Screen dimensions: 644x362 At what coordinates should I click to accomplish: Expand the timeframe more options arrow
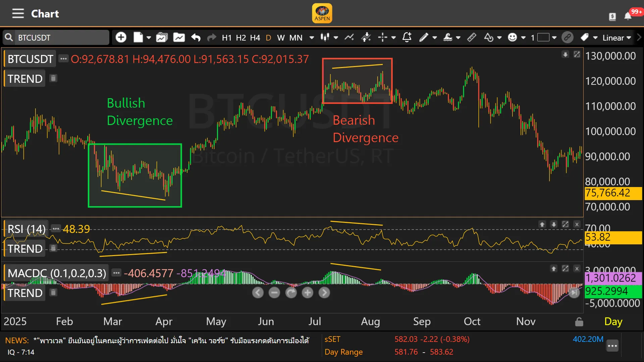coord(312,38)
